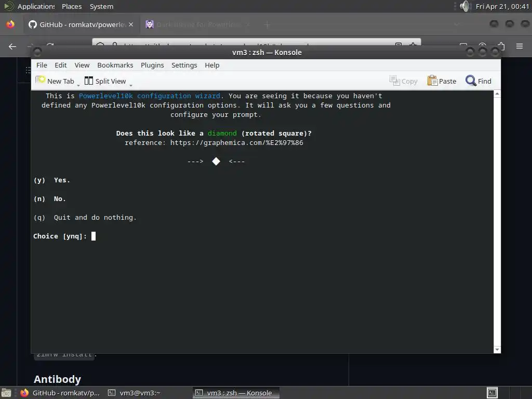Open the New Tab button in Konsole

(55, 81)
